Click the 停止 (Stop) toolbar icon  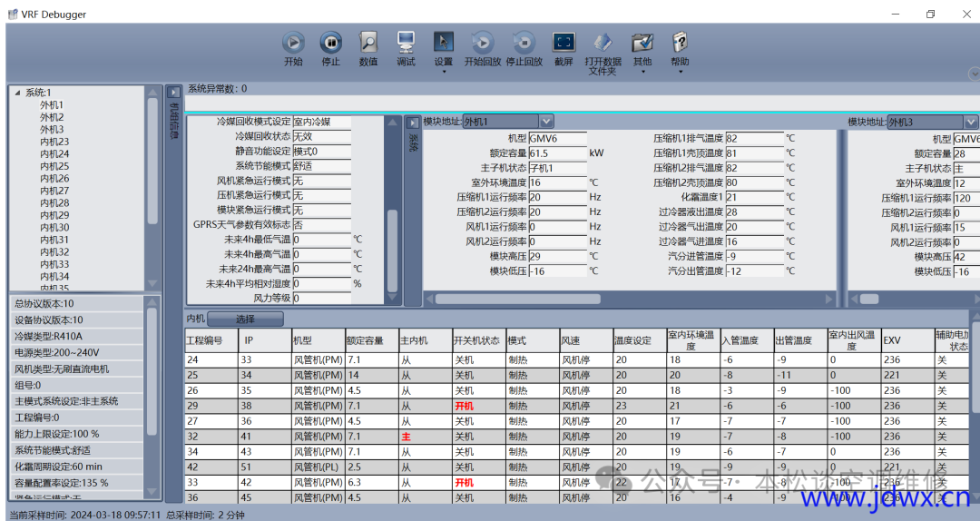click(331, 42)
